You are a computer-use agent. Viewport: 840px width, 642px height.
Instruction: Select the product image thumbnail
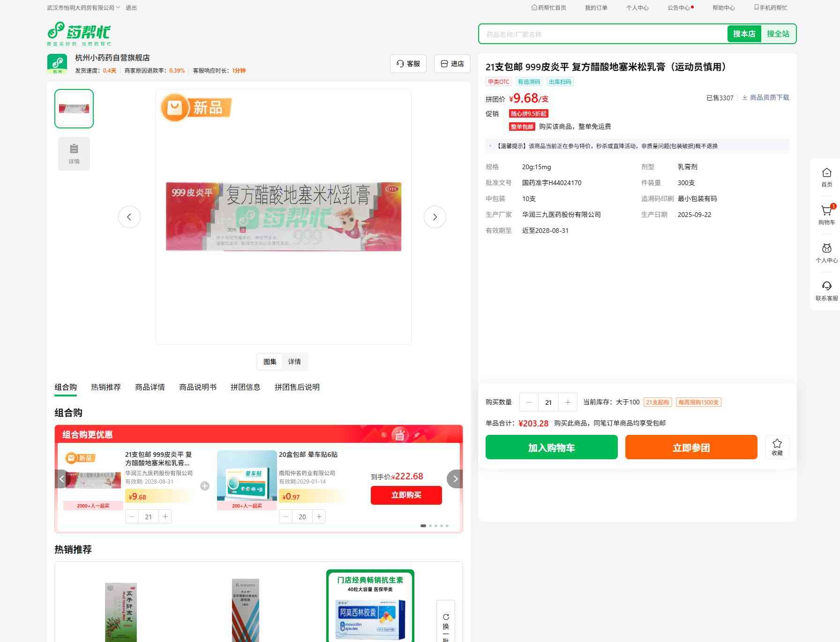74,109
